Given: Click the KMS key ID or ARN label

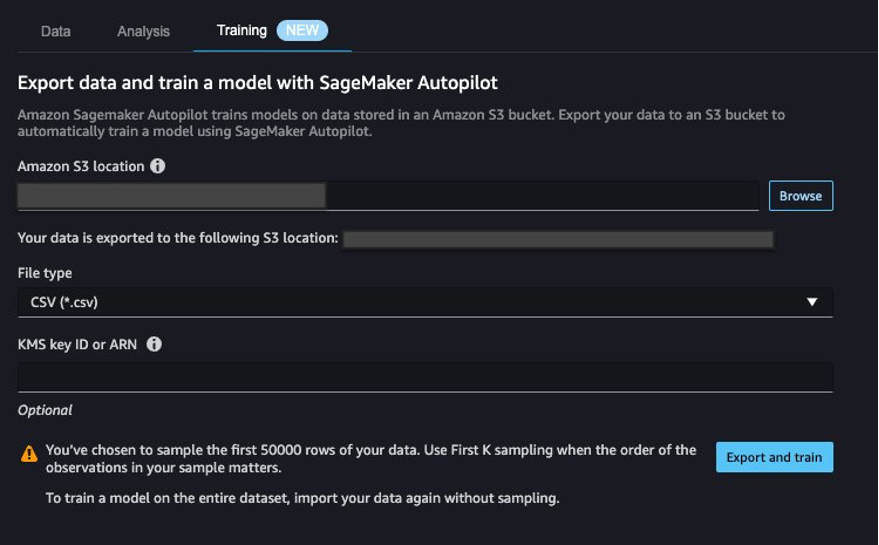Looking at the screenshot, I should (76, 344).
